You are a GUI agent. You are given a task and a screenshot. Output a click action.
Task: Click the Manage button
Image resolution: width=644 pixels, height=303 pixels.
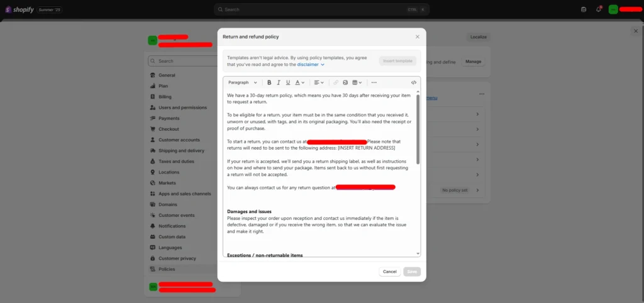[x=473, y=62]
